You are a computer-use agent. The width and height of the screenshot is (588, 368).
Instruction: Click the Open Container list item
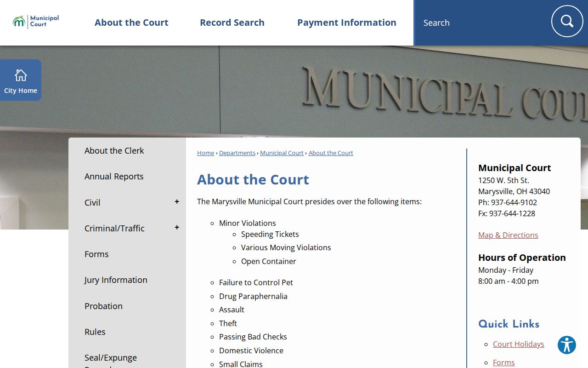pos(269,261)
